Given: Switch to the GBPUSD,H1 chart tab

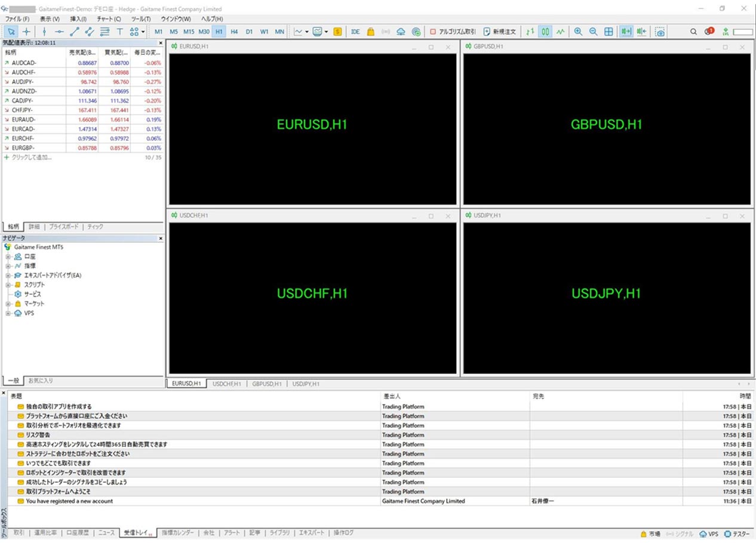Looking at the screenshot, I should 266,384.
